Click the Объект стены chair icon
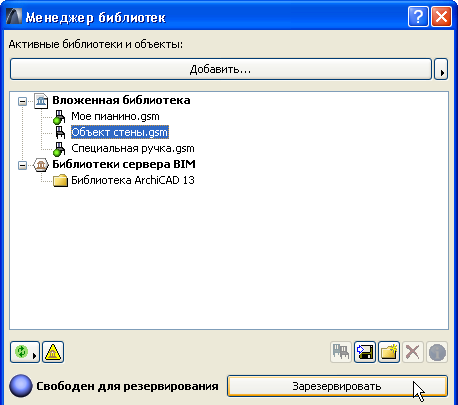The image size is (458, 405). point(60,132)
